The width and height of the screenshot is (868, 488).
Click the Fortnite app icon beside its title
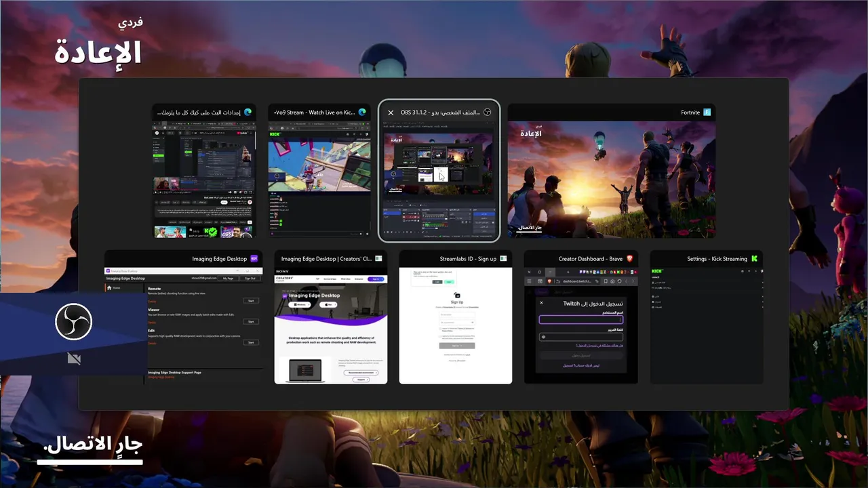click(x=707, y=113)
